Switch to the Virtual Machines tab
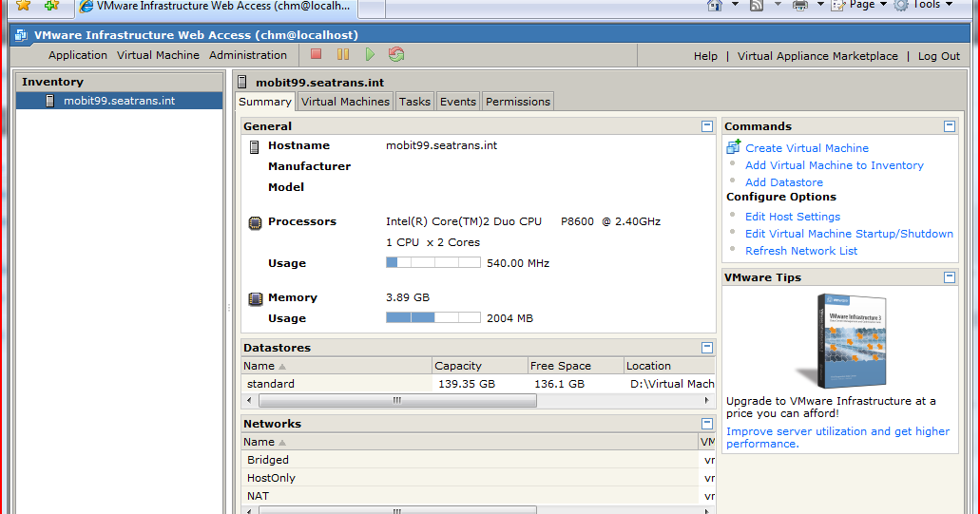980x514 pixels. click(345, 101)
